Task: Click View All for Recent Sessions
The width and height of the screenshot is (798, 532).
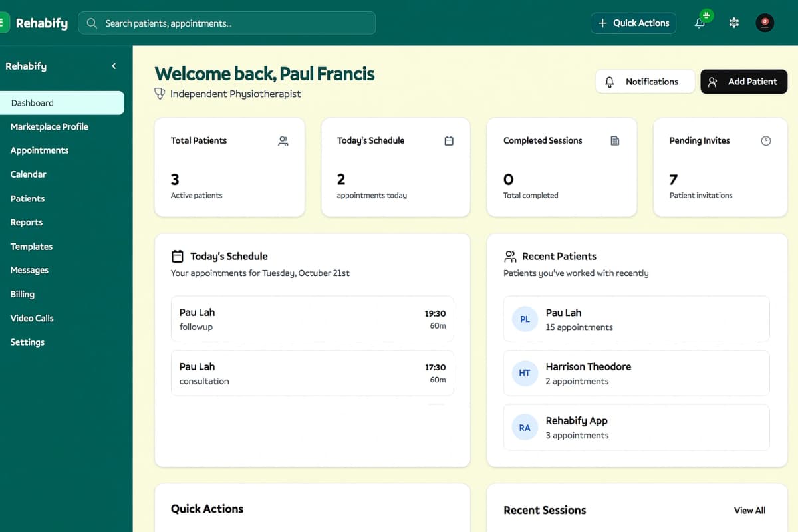Action: [x=749, y=511]
